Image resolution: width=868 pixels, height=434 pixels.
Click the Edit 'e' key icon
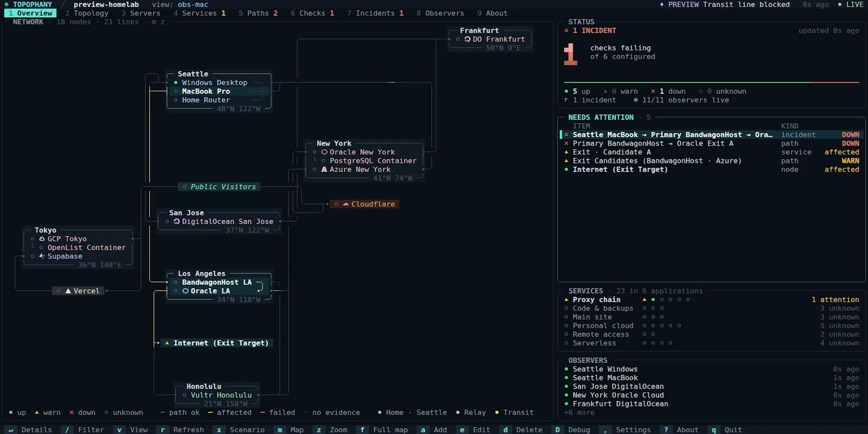pos(462,430)
